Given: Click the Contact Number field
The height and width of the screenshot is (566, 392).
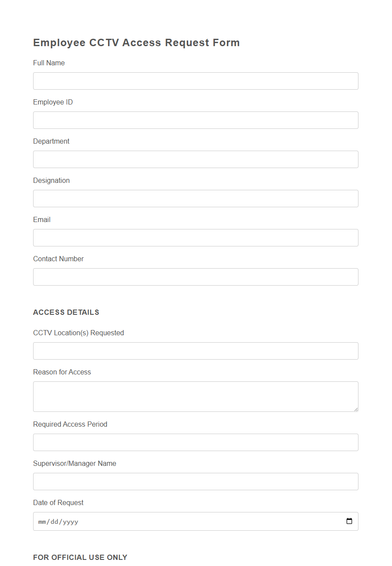Looking at the screenshot, I should click(x=196, y=277).
